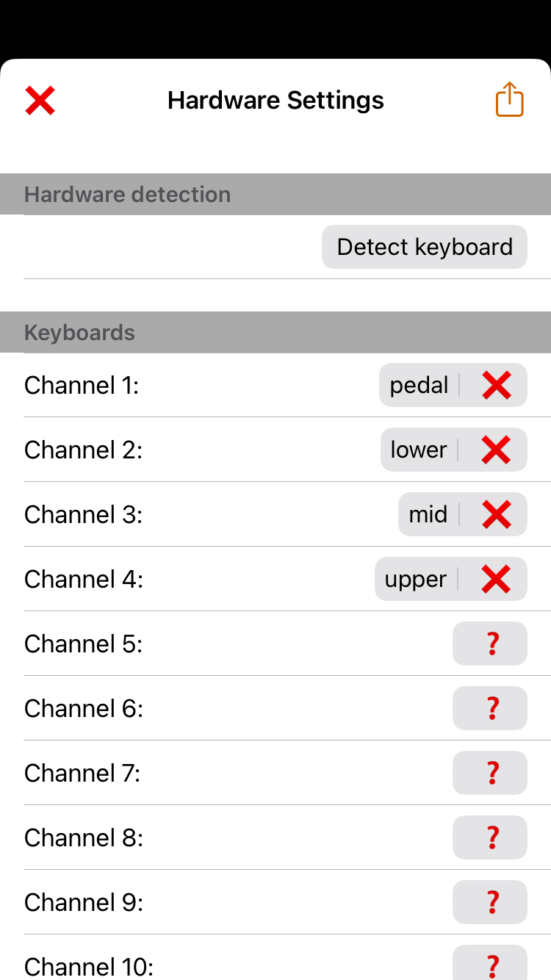This screenshot has height=980, width=551.
Task: Change the lower assignment on Channel 2
Action: pos(418,450)
